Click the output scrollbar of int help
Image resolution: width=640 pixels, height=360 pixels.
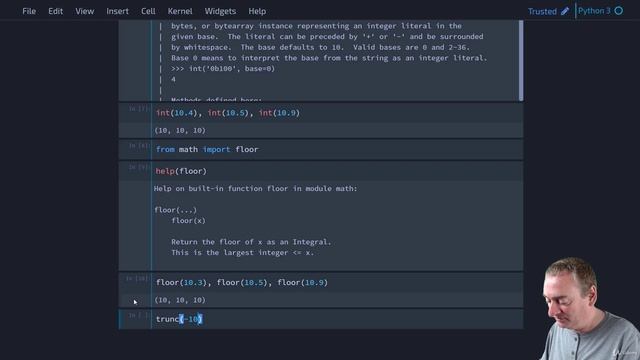pyautogui.click(x=521, y=60)
